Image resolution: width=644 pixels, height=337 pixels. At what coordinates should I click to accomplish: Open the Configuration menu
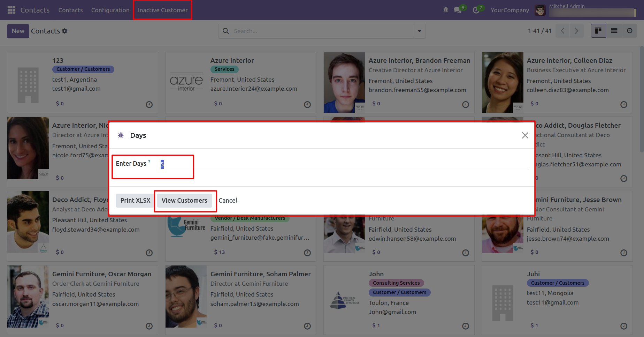110,10
